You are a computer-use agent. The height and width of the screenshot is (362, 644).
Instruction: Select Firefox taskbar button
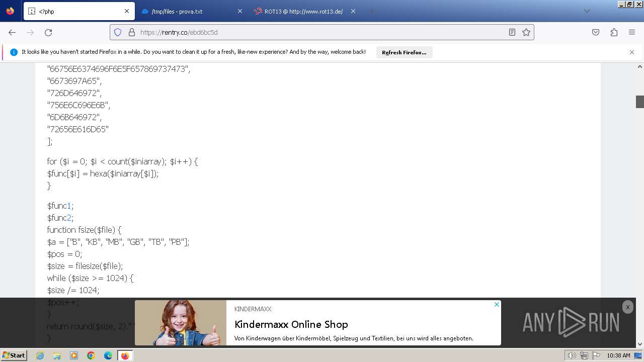pos(125,355)
